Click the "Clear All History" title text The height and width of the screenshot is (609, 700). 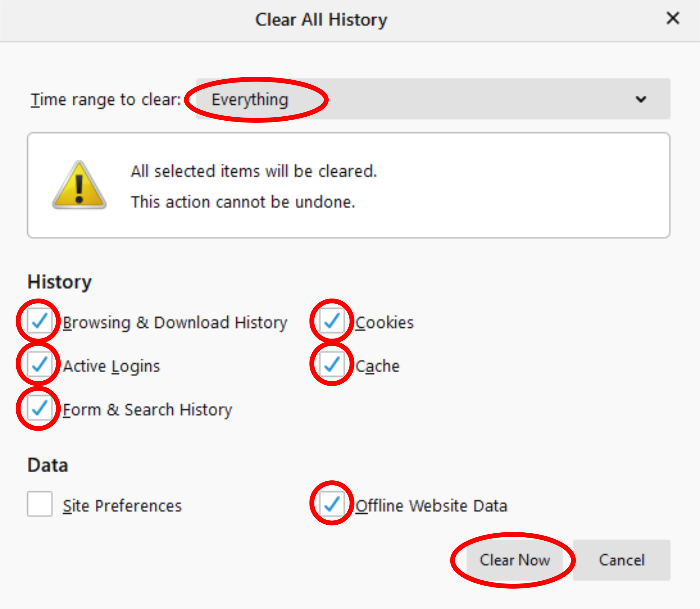click(321, 20)
